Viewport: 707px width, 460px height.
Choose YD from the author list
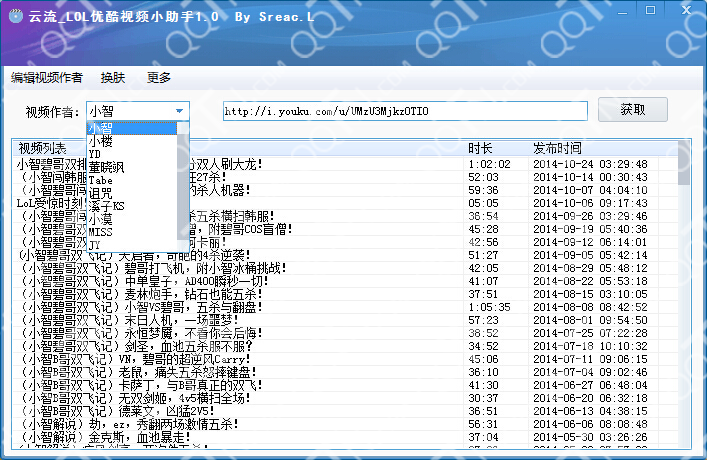coord(133,154)
